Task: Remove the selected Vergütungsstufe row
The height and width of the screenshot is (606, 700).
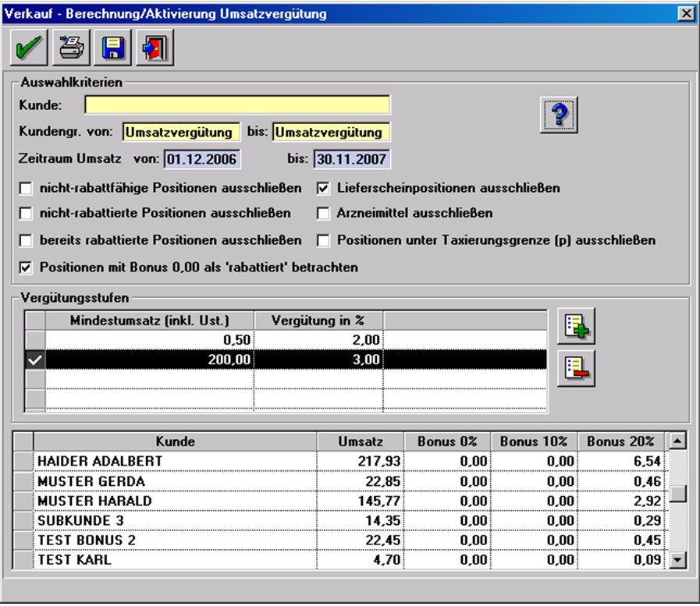Action: tap(577, 369)
